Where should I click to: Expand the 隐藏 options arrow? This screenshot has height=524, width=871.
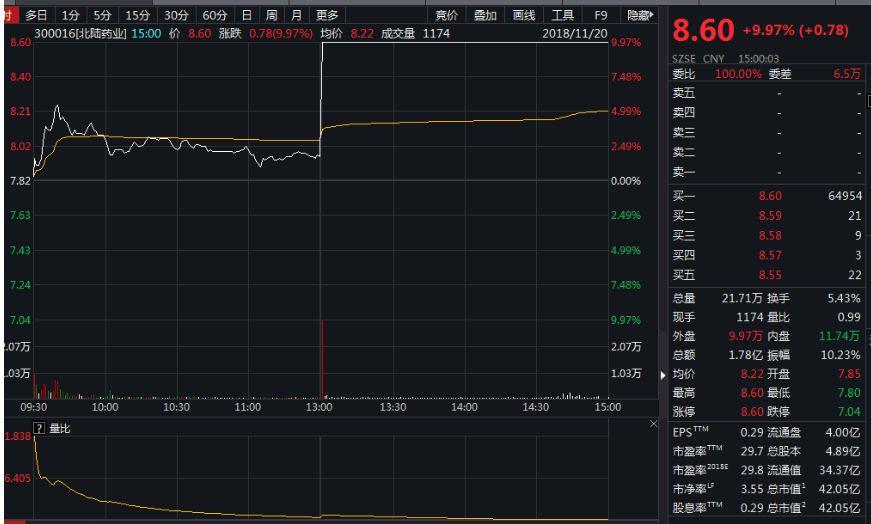pyautogui.click(x=651, y=15)
